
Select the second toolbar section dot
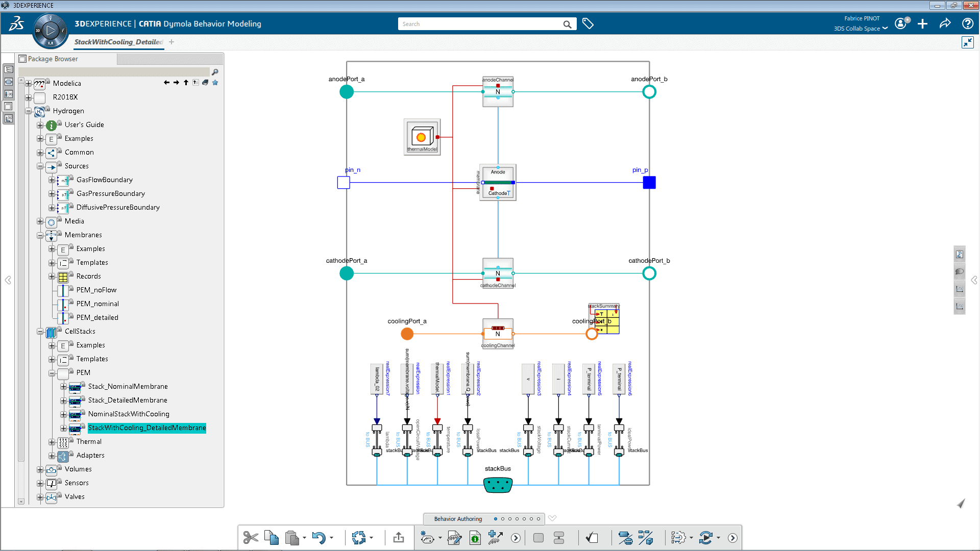(503, 519)
